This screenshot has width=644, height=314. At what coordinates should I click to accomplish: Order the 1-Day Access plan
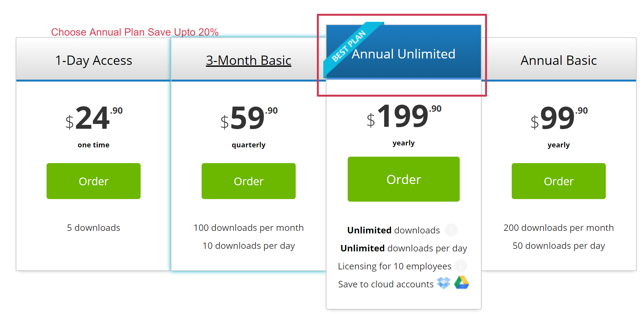(x=93, y=181)
